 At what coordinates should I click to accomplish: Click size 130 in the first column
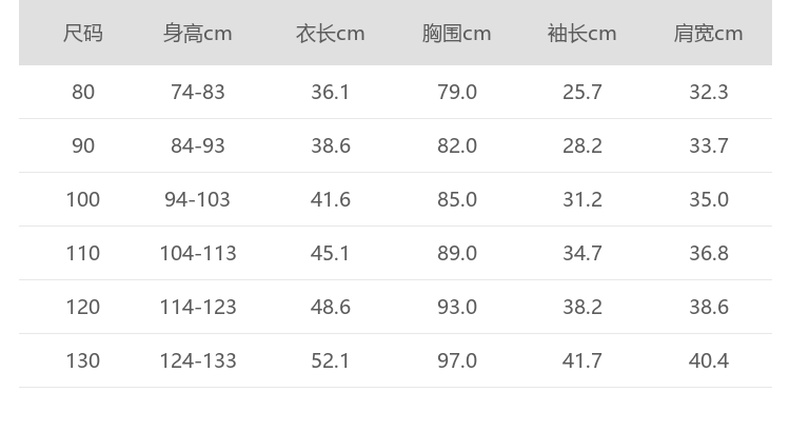tap(83, 361)
